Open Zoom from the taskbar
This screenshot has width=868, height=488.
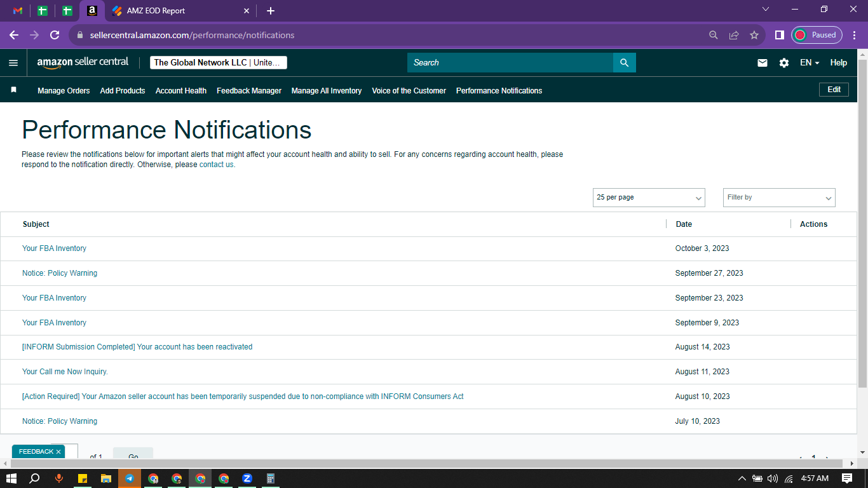[x=247, y=478]
